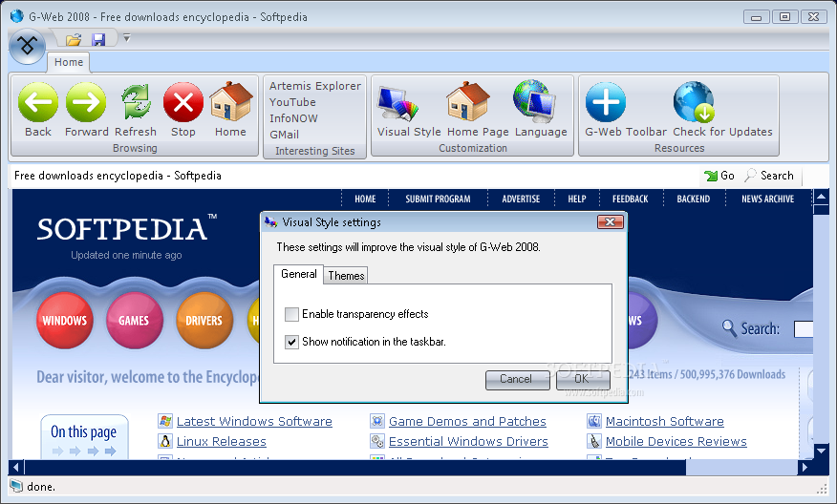Click FEEDBACK in Softpedia menu
The width and height of the screenshot is (837, 504).
631,199
